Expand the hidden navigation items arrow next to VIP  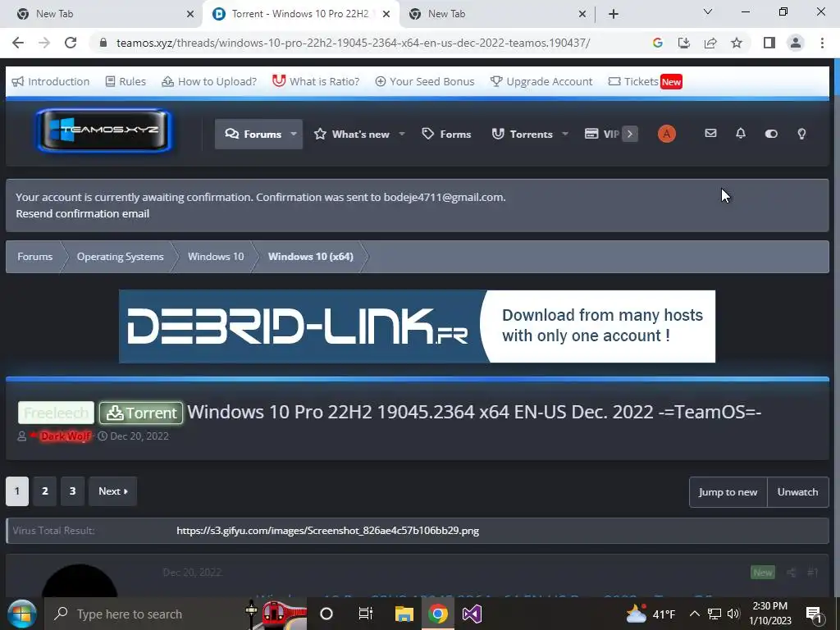pyautogui.click(x=630, y=134)
